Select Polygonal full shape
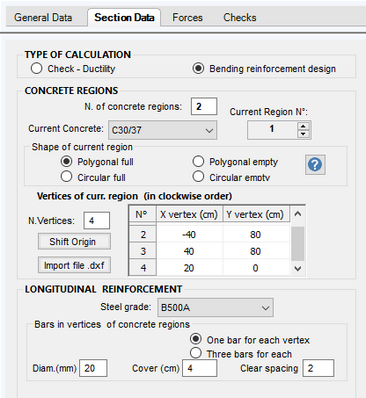This screenshot has width=366, height=398. pos(97,162)
